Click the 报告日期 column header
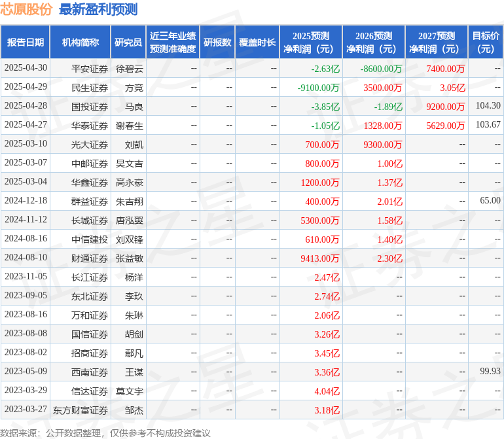 coord(26,42)
